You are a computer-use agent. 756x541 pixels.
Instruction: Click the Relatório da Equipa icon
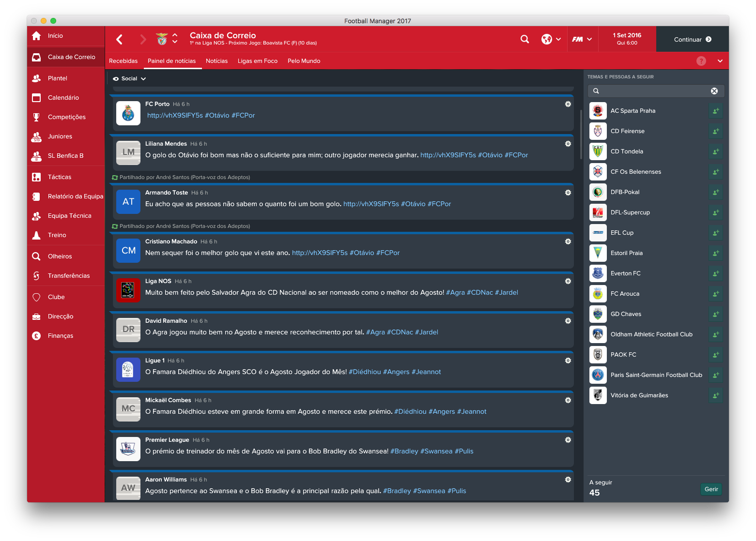pyautogui.click(x=36, y=196)
